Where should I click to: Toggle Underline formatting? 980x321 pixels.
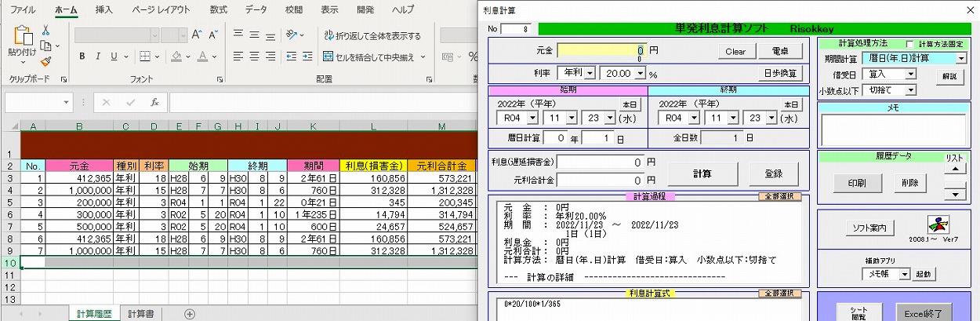[x=114, y=57]
